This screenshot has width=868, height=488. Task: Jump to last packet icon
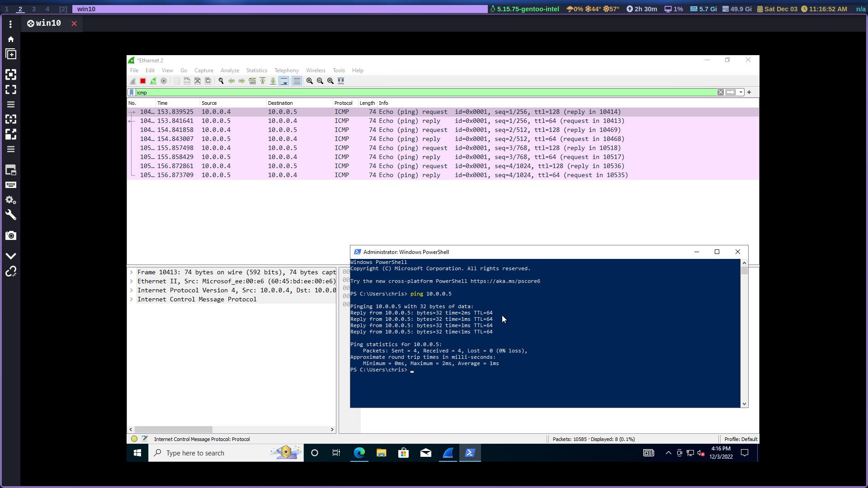[x=273, y=81]
